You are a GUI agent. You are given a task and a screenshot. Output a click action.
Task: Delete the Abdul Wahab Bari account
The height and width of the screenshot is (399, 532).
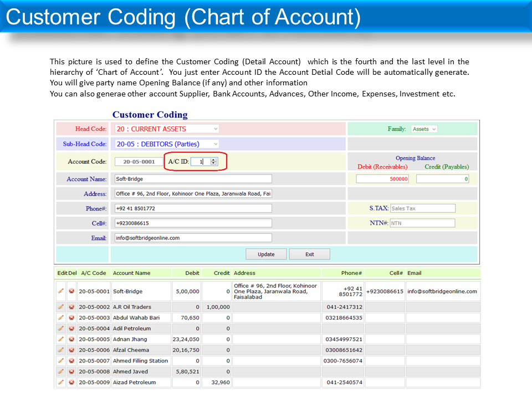coord(71,318)
